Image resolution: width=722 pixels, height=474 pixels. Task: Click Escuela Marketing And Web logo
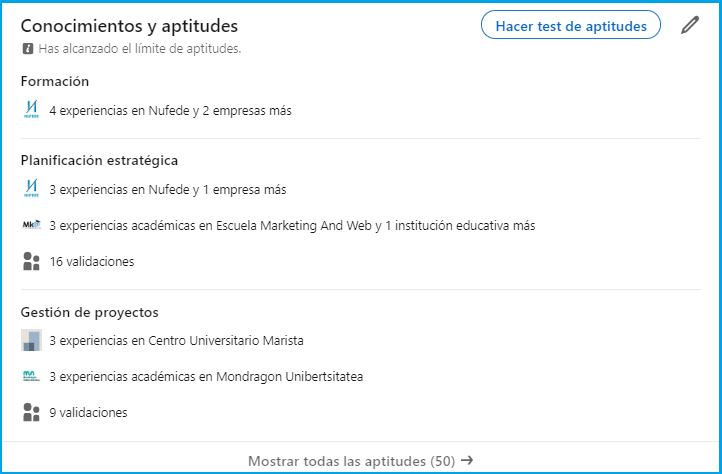pos(31,225)
